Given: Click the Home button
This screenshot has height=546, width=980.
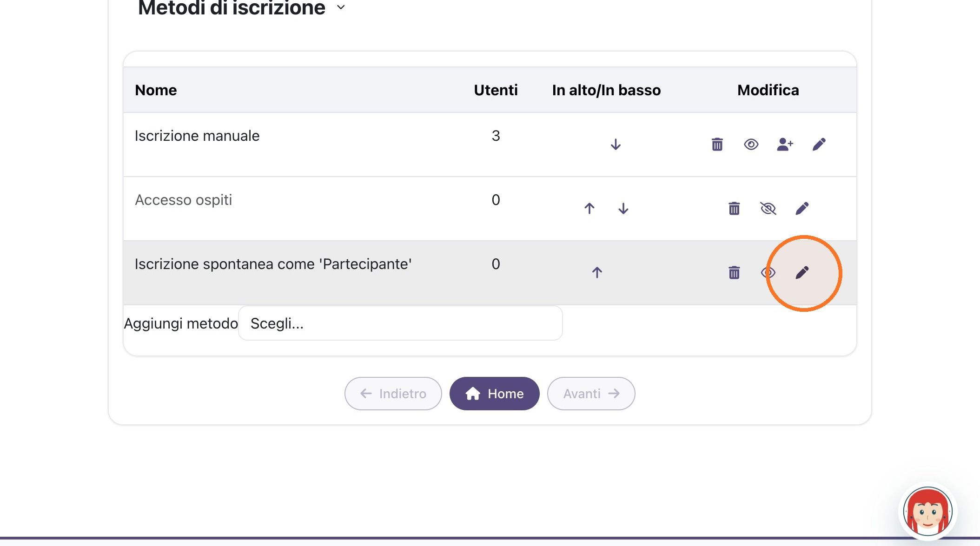Looking at the screenshot, I should pyautogui.click(x=494, y=394).
